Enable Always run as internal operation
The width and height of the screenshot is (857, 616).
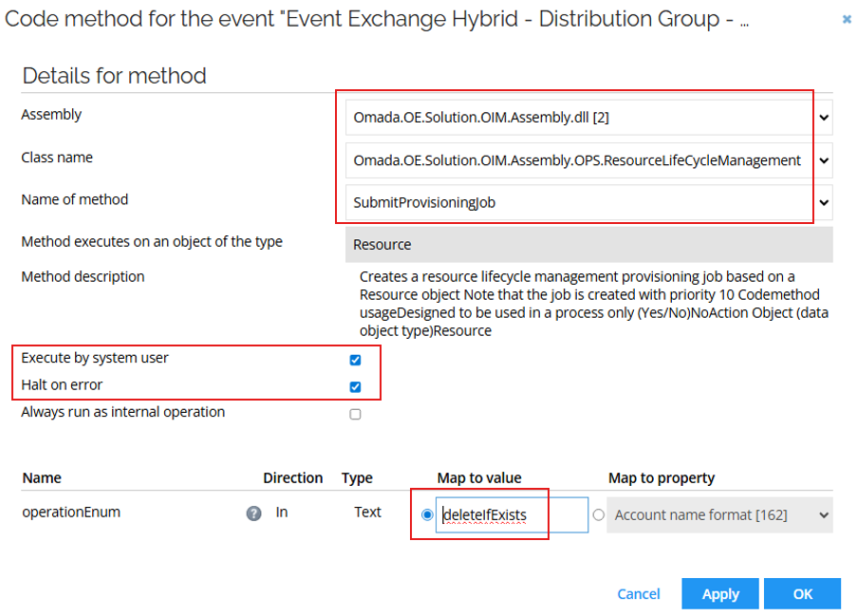point(355,413)
